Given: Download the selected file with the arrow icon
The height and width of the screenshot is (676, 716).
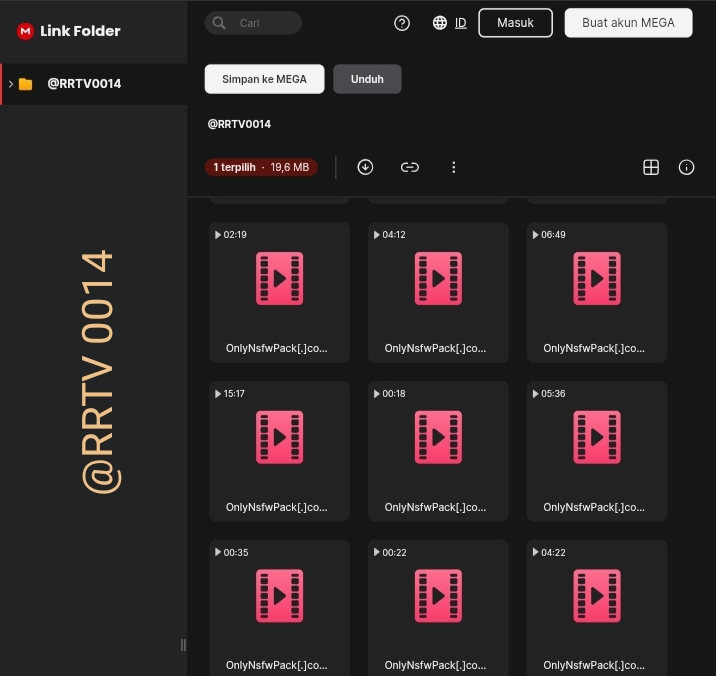Looking at the screenshot, I should pyautogui.click(x=365, y=167).
